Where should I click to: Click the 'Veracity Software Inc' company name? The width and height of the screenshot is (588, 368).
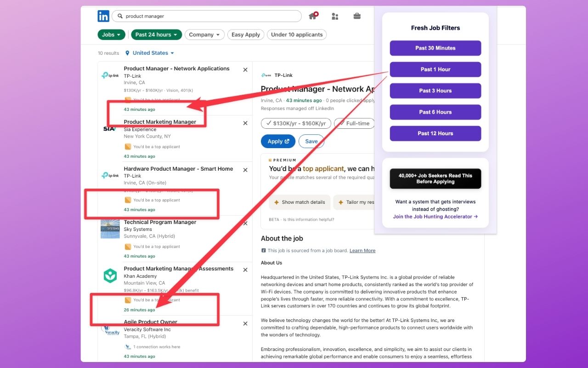147,330
